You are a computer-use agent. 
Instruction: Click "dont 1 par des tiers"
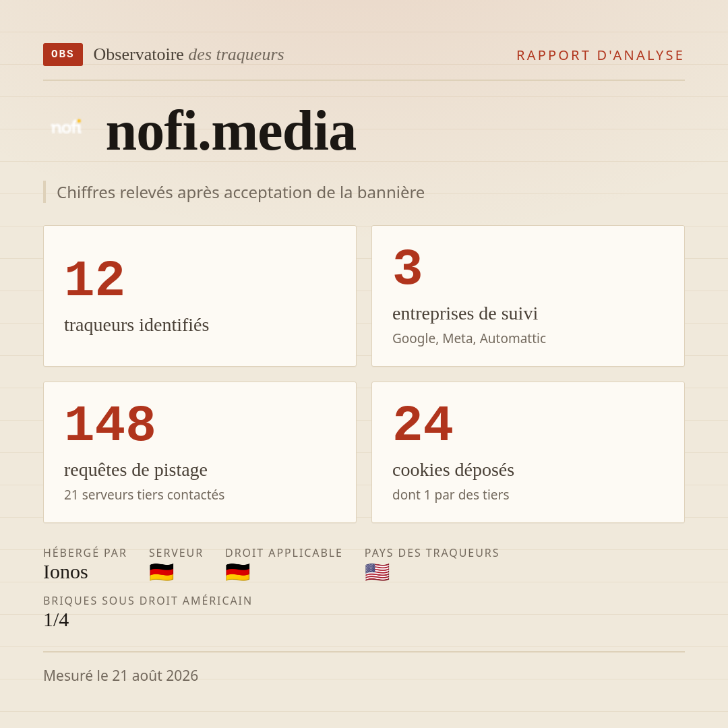[x=450, y=495]
